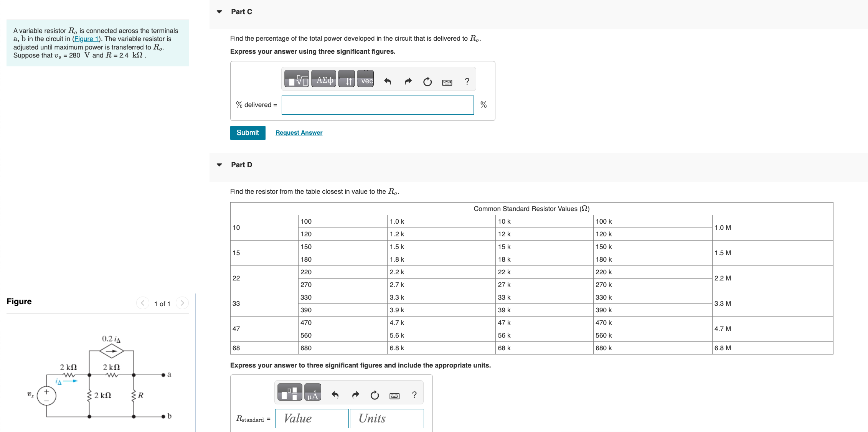Reset the Part D answer field
The height and width of the screenshot is (432, 868).
(x=375, y=395)
